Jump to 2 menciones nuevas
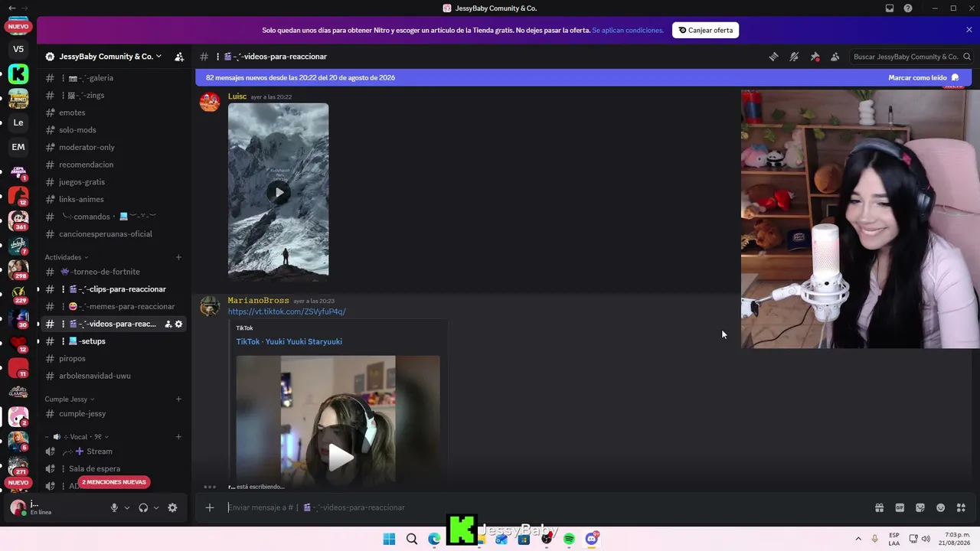 [114, 482]
